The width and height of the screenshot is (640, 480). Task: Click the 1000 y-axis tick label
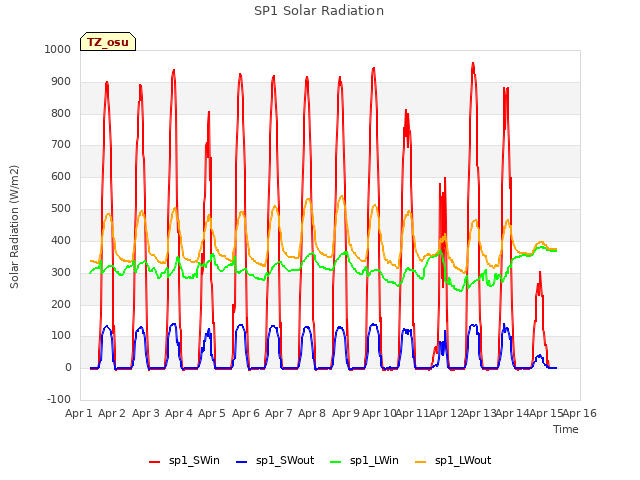tap(58, 49)
